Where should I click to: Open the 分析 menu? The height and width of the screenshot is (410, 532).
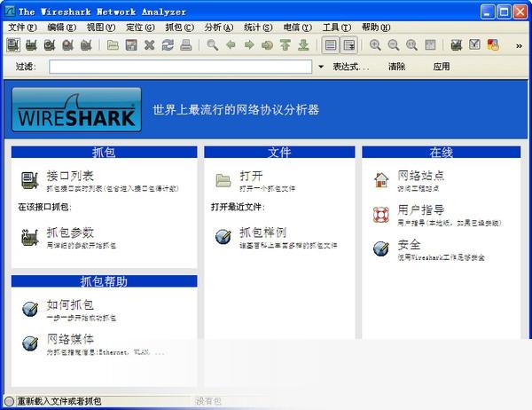pos(219,28)
